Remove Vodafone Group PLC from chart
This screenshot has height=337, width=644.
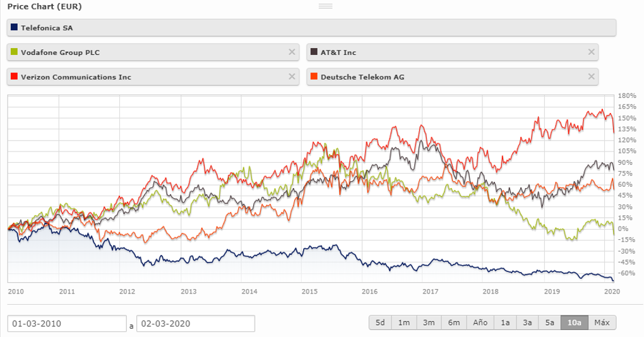[292, 52]
